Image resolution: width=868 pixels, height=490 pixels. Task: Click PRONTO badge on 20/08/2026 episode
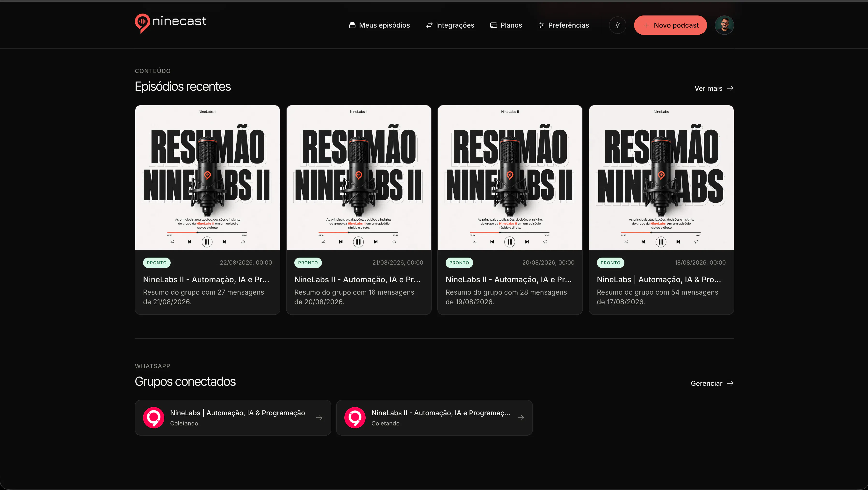(x=459, y=263)
